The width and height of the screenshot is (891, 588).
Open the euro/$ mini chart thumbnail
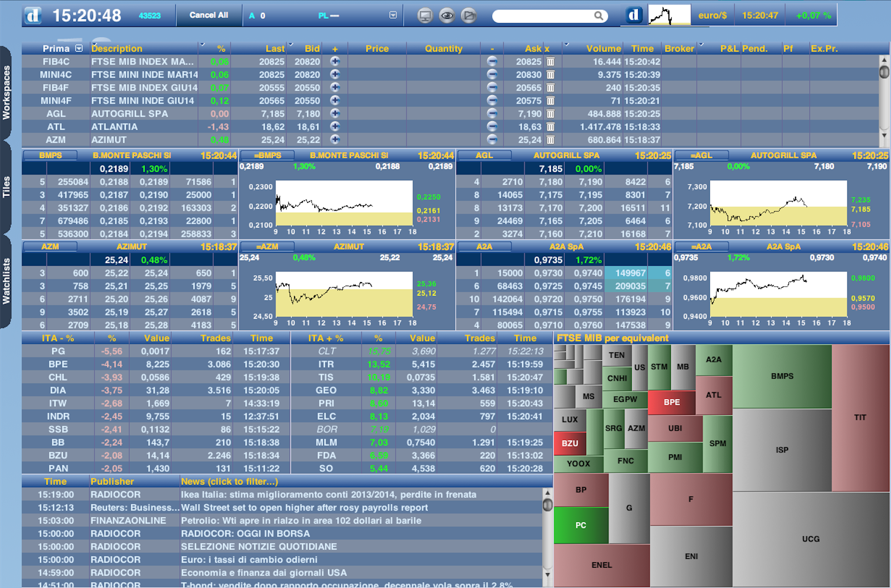click(669, 15)
